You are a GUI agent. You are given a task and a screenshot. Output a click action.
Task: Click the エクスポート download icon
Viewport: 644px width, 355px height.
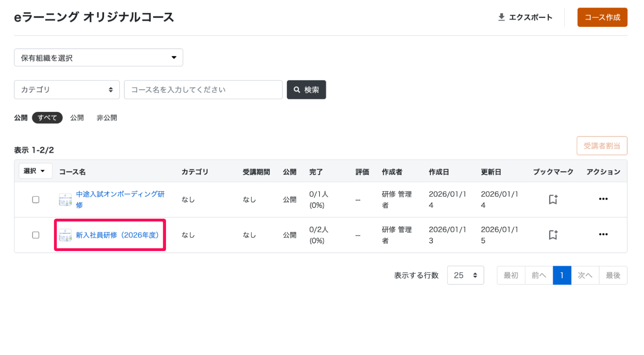pos(501,17)
